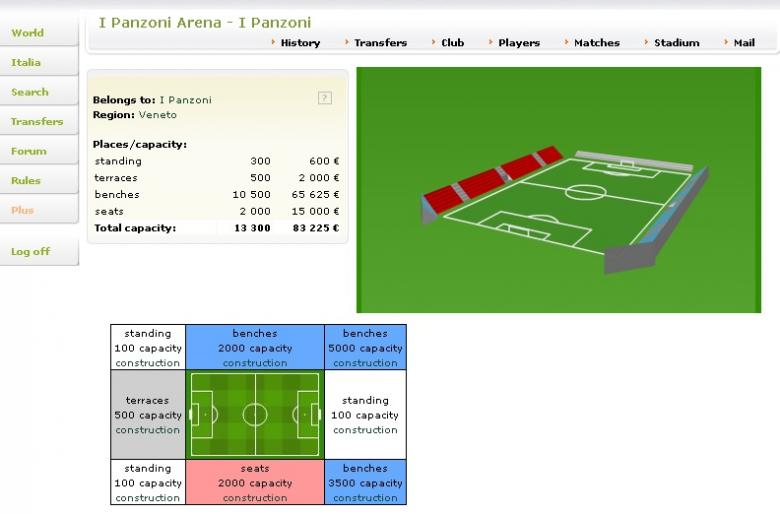This screenshot has height=514, width=780.
Task: Expand the Matches menu
Action: (x=596, y=43)
